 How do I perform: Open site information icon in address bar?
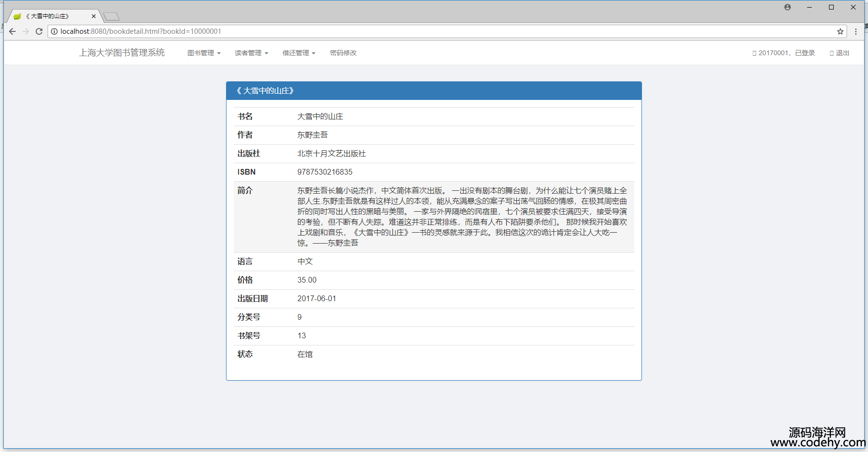coord(54,31)
